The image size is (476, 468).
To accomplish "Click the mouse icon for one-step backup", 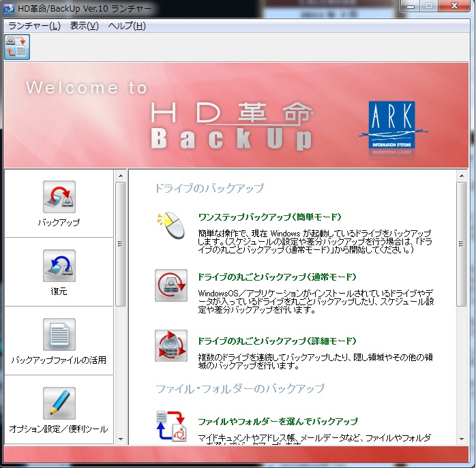I will tap(171, 225).
